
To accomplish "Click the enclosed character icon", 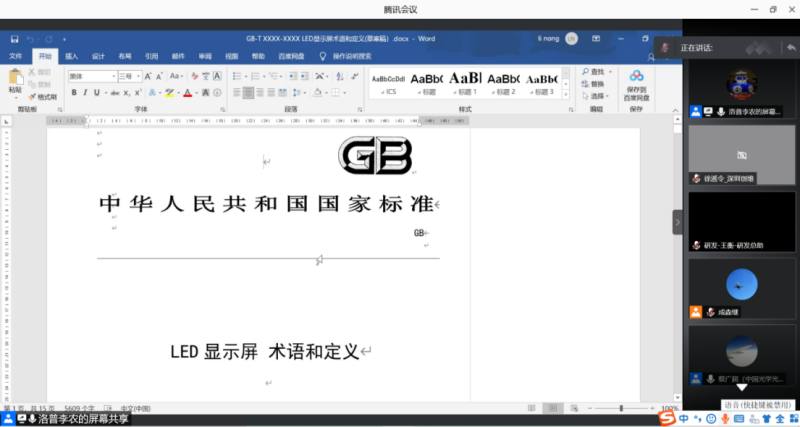I will click(x=217, y=93).
